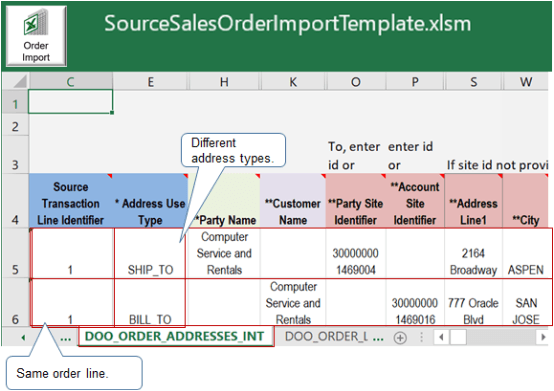
Task: Click the **City header cell
Action: pyautogui.click(x=526, y=200)
